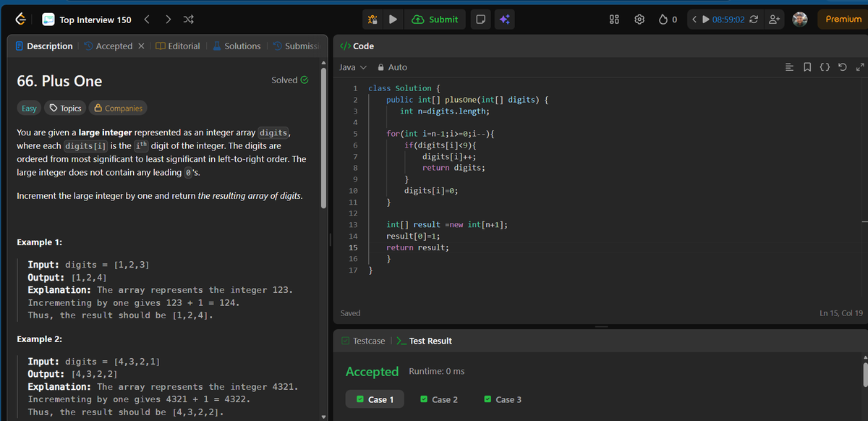Screen dimensions: 868x421
Task: Go to the previous problem arrow
Action: (x=147, y=20)
